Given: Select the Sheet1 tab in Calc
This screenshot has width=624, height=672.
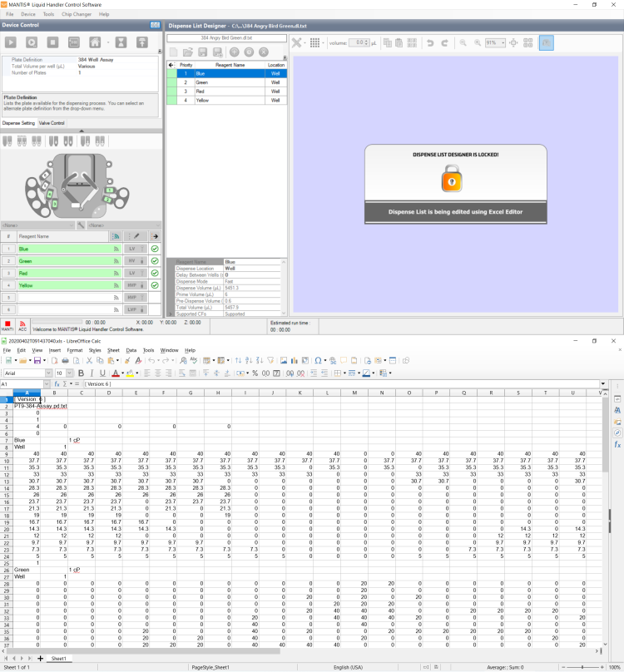Looking at the screenshot, I should [58, 659].
